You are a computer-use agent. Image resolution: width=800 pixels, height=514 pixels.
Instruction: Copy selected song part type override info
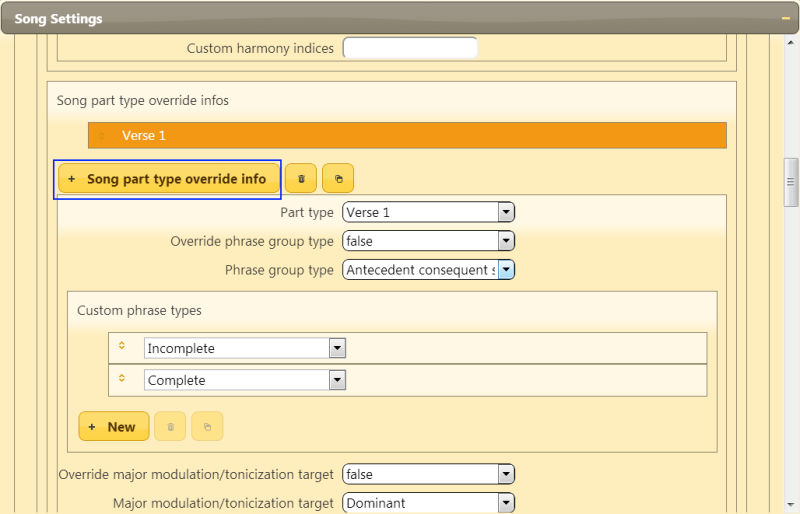click(x=338, y=179)
